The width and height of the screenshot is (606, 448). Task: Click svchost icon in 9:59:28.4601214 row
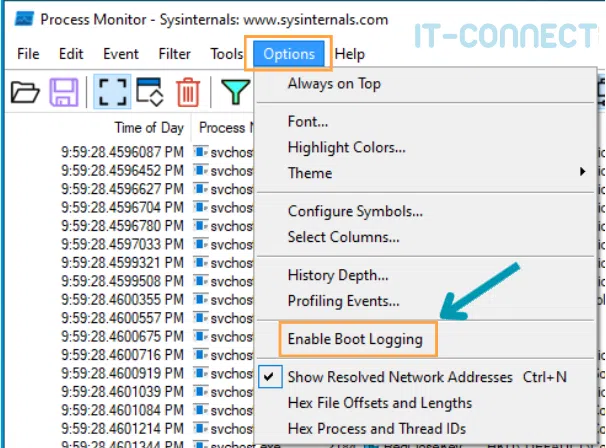201,428
